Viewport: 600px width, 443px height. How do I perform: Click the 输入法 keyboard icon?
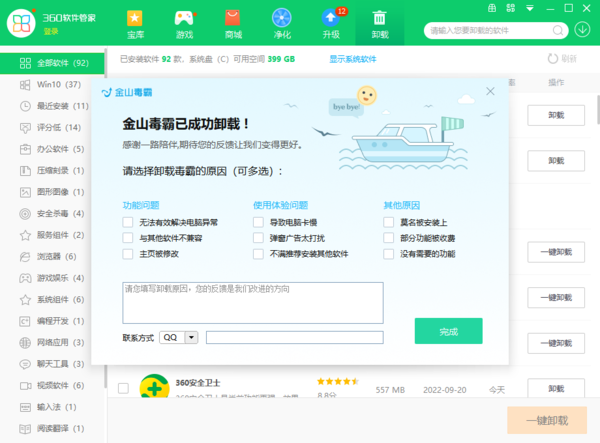click(25, 407)
